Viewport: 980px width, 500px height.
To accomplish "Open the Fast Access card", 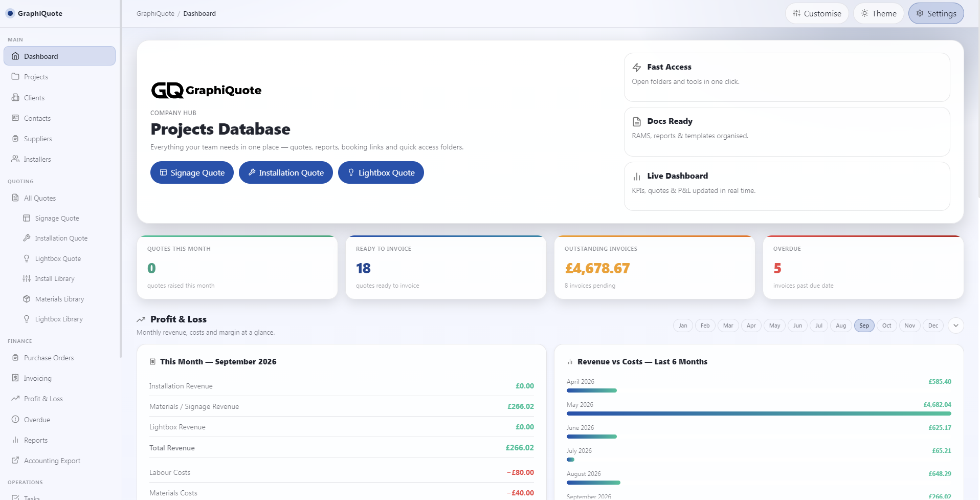I will point(787,77).
